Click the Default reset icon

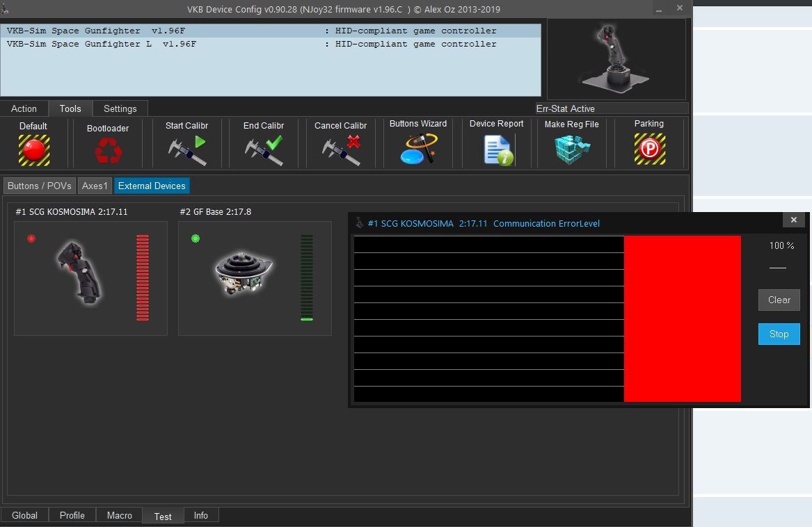(x=33, y=149)
